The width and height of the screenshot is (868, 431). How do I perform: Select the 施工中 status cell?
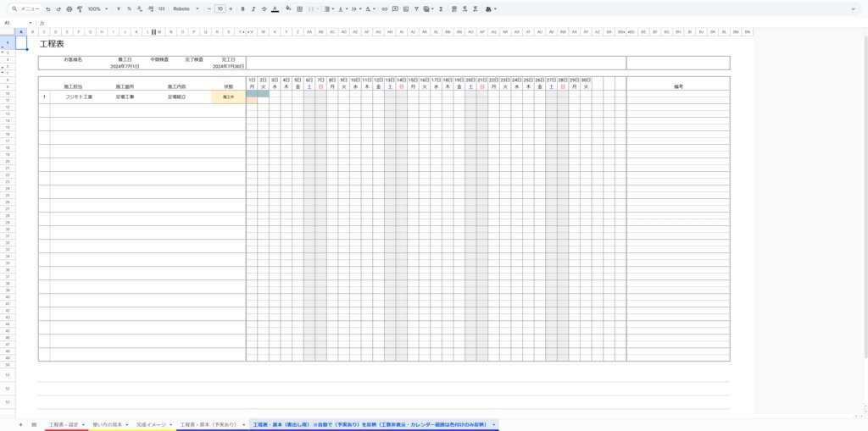228,97
